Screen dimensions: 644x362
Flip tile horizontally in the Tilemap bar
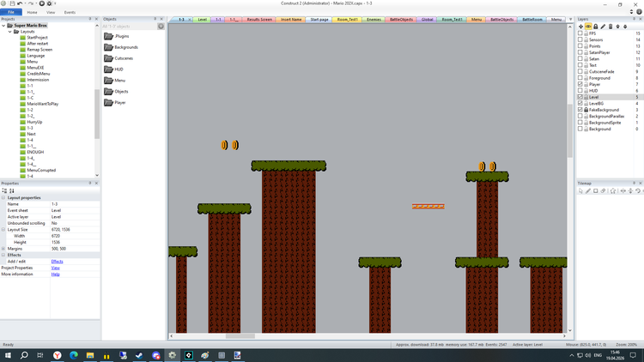click(x=623, y=190)
